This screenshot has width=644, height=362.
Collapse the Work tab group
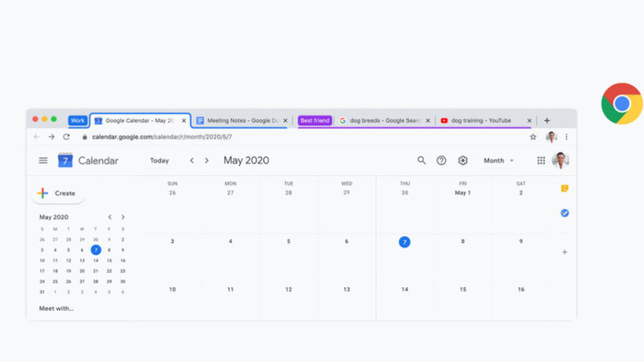77,121
